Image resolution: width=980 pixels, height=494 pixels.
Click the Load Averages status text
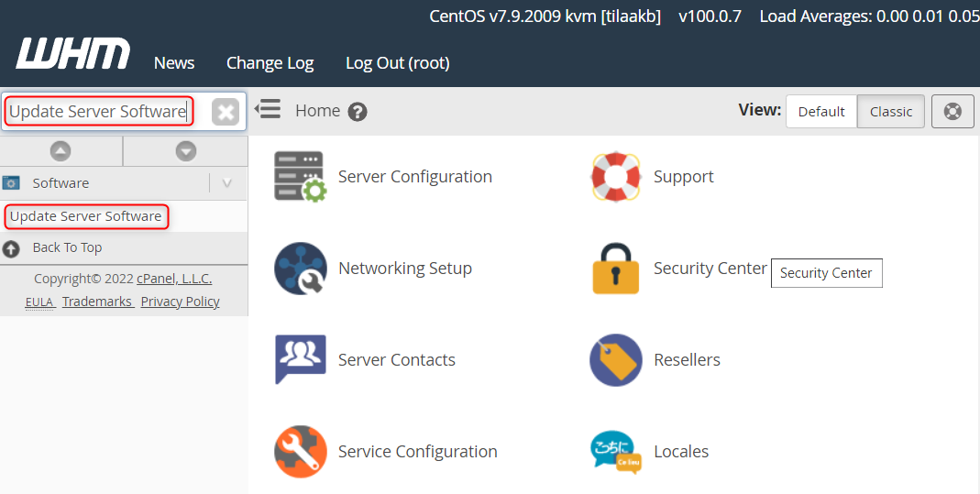click(x=869, y=16)
